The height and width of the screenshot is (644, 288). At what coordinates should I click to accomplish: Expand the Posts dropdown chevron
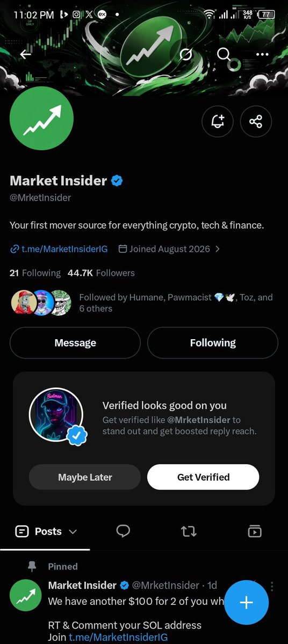73,532
